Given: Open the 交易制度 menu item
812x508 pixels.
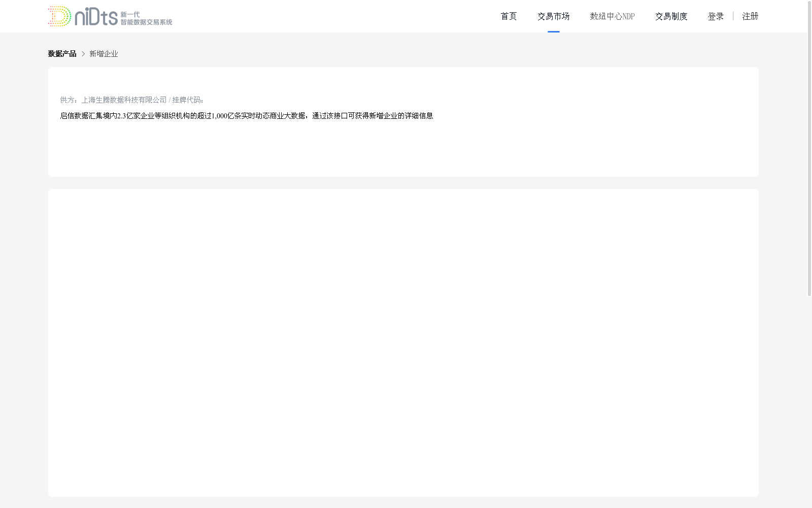Looking at the screenshot, I should (x=671, y=16).
